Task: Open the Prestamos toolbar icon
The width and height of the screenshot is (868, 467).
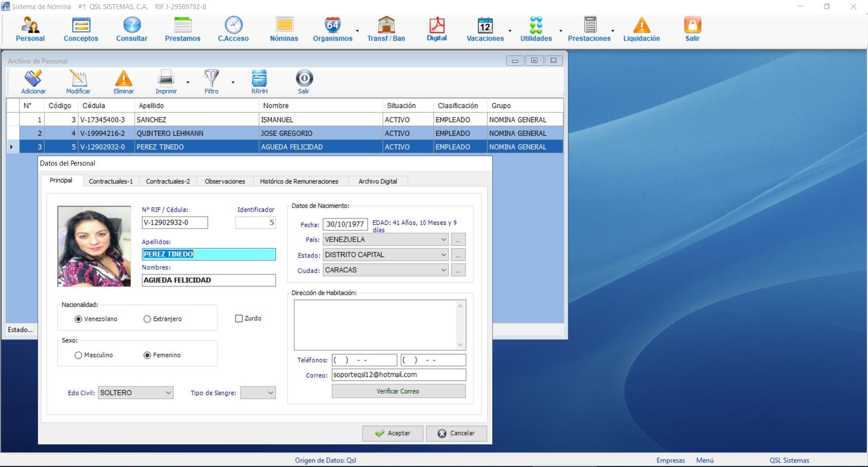Action: (183, 29)
